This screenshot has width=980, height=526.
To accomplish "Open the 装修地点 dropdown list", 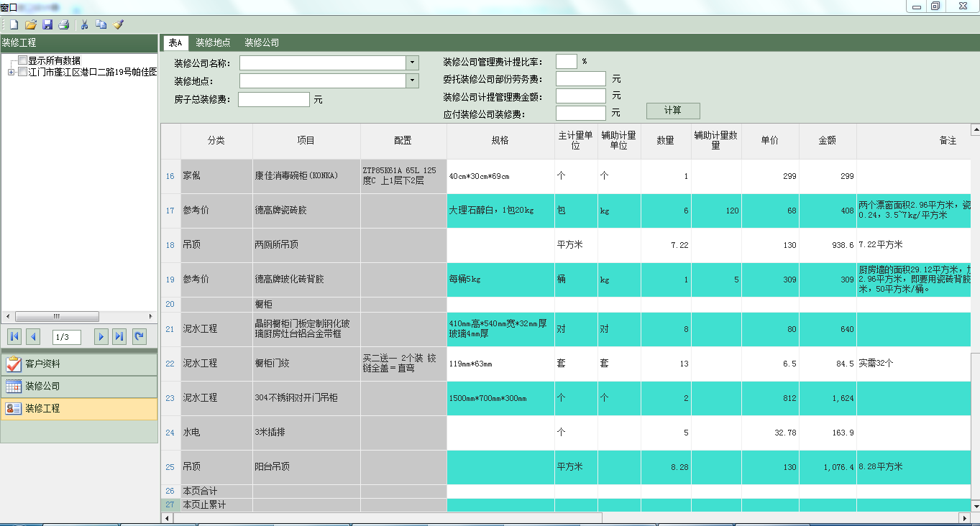I will 412,80.
